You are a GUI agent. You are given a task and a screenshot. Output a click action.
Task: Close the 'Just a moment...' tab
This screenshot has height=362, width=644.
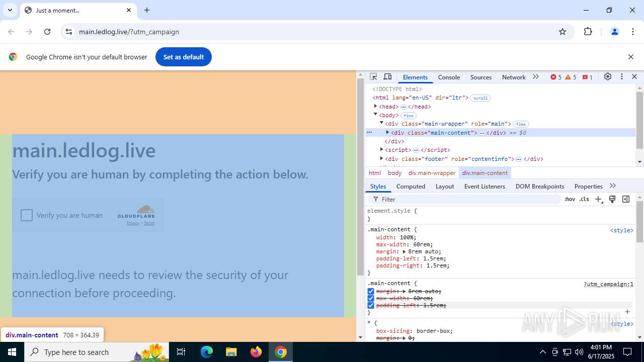pos(129,10)
